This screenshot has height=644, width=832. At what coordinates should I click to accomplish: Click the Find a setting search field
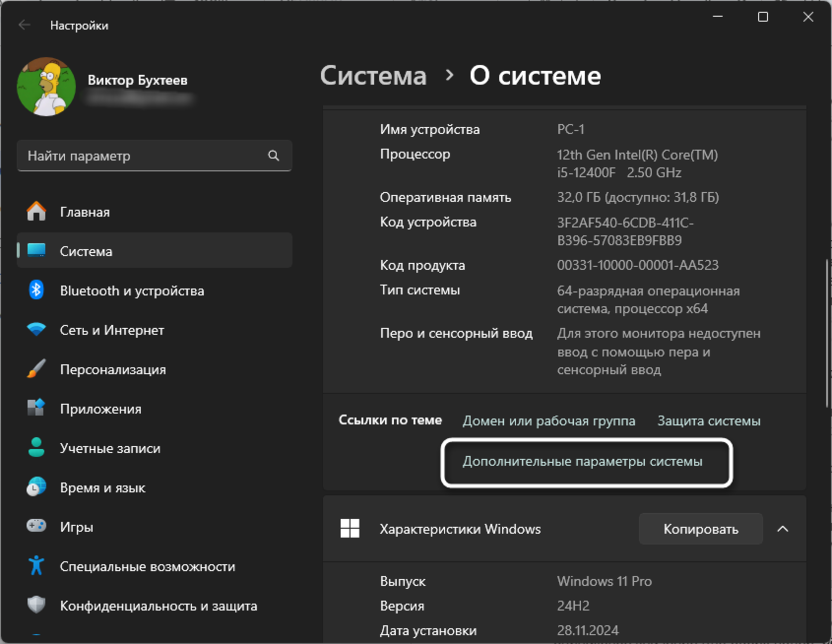[x=145, y=156]
